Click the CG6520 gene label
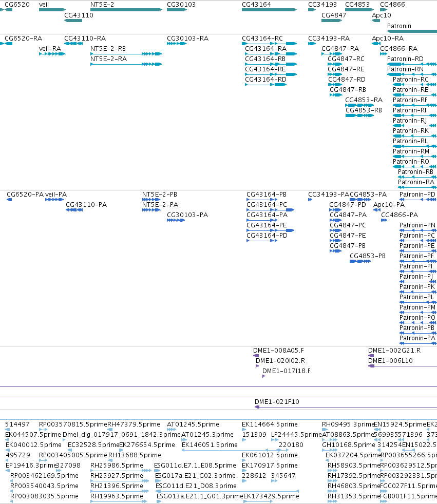This screenshot has height=504, width=437. (x=17, y=5)
